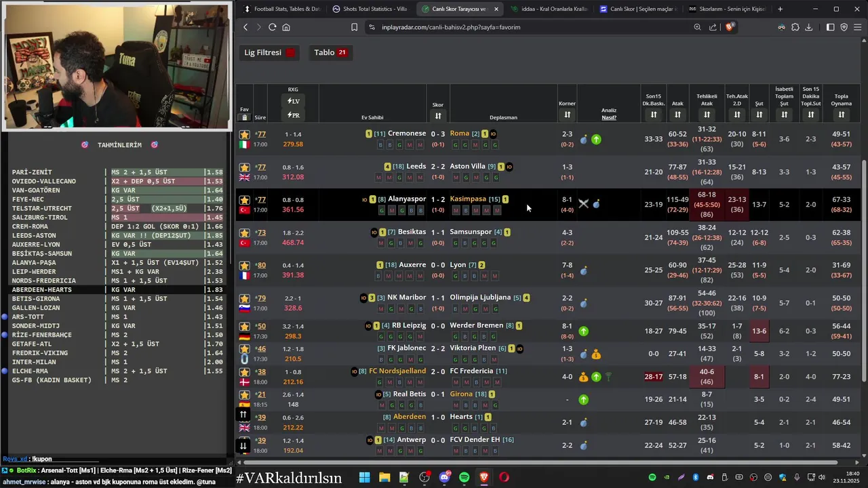Switch to the Shots Total Statistics tab
The width and height of the screenshot is (868, 488).
370,9
